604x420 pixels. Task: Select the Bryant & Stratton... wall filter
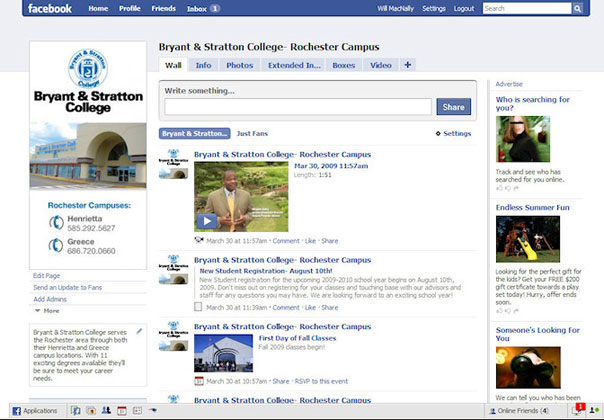(195, 133)
